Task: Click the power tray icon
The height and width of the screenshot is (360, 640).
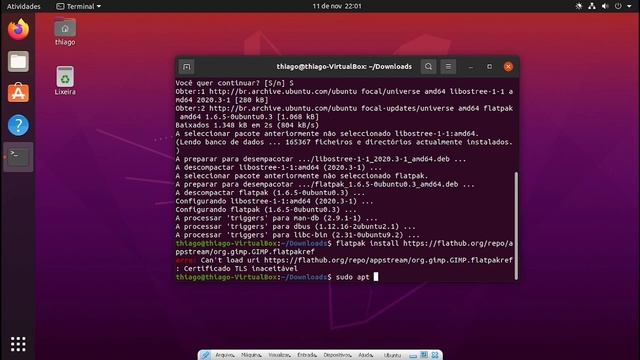Action: 618,6
